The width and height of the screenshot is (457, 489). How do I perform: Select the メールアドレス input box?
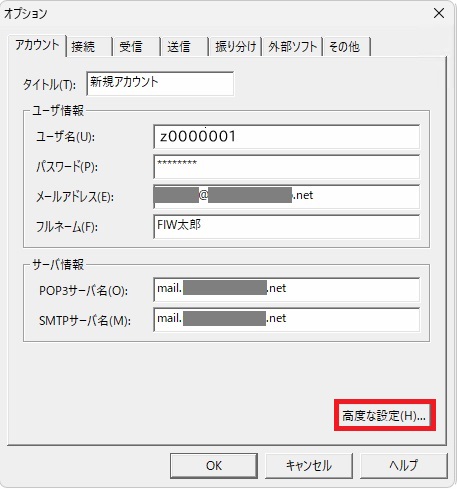(287, 196)
